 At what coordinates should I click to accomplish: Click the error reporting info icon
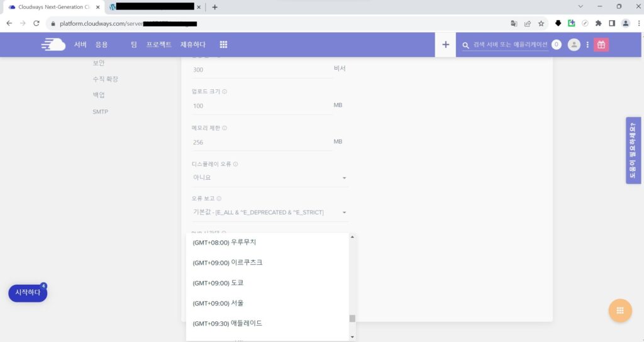click(219, 199)
